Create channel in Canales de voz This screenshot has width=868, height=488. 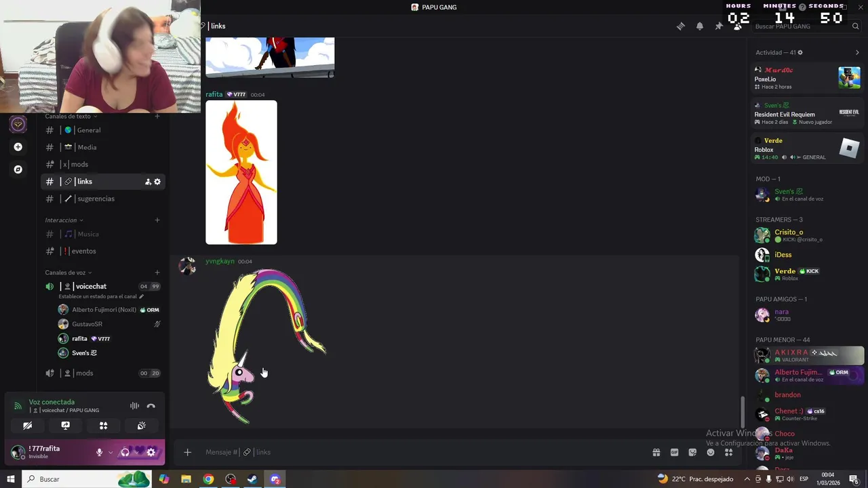tap(157, 272)
